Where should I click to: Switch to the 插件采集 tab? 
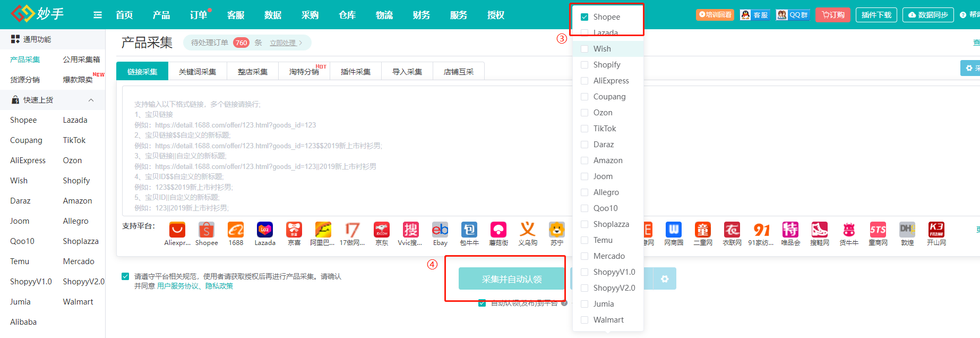[x=356, y=72]
